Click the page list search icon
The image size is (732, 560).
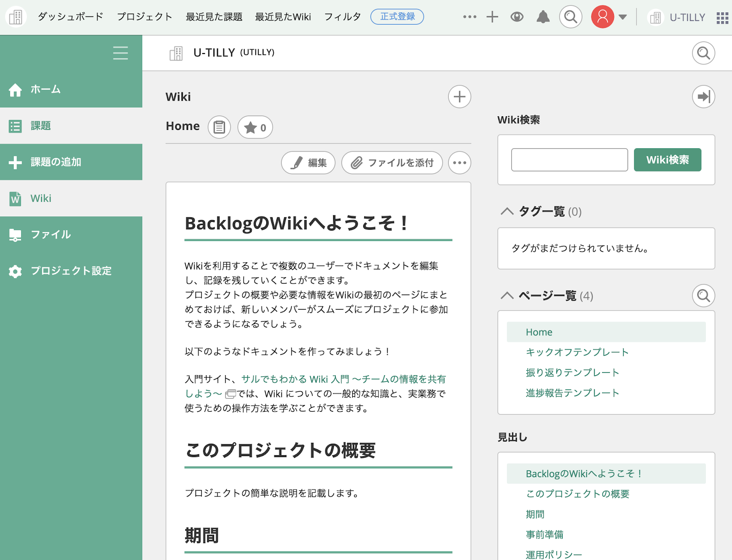click(x=703, y=296)
